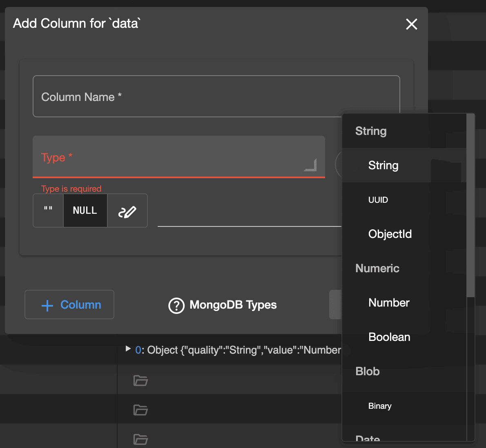
Task: Choose Number in the type list
Action: 389,303
